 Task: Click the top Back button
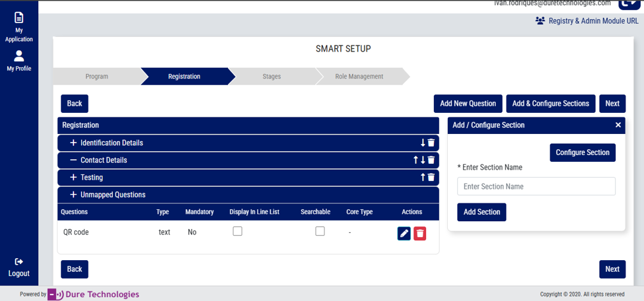click(x=75, y=104)
